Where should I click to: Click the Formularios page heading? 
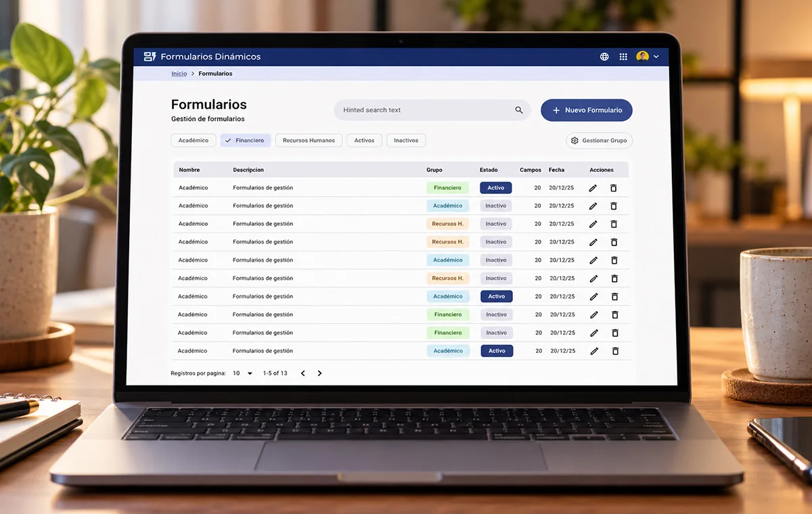click(x=208, y=105)
